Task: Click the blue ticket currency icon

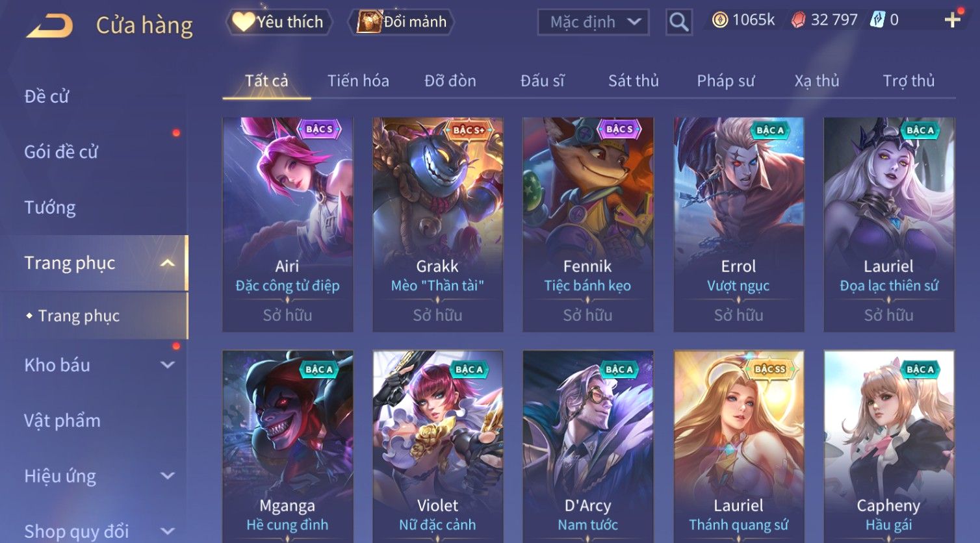Action: [877, 20]
